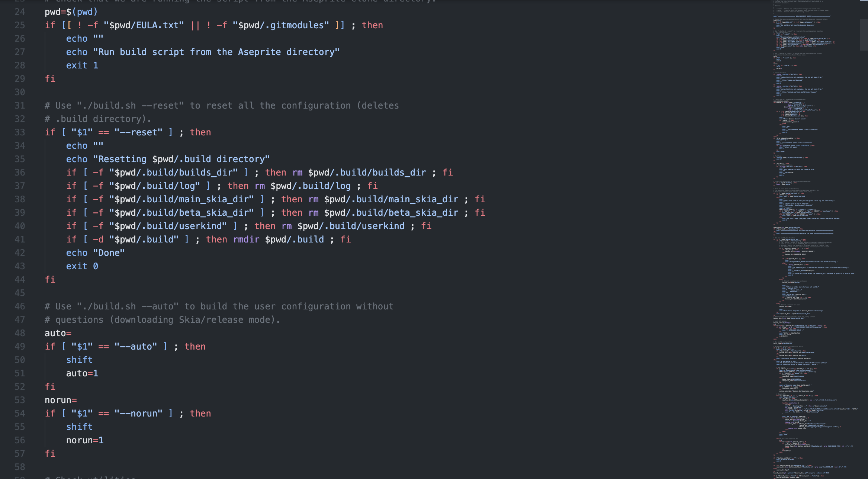Click the minimap code overview
The height and width of the screenshot is (479, 868).
(814, 238)
